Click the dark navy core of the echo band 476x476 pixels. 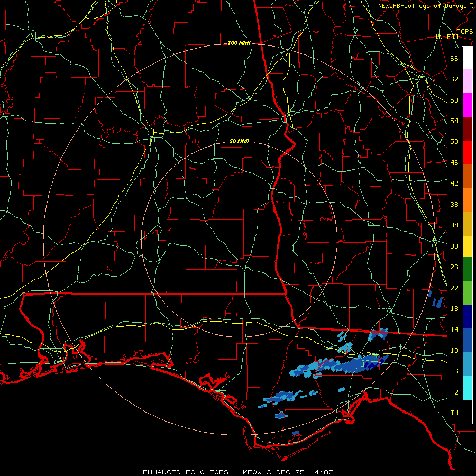click(370, 364)
